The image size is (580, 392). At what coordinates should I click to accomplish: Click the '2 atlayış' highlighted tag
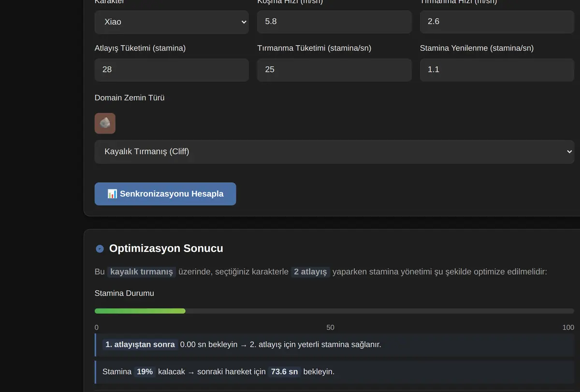pyautogui.click(x=310, y=272)
